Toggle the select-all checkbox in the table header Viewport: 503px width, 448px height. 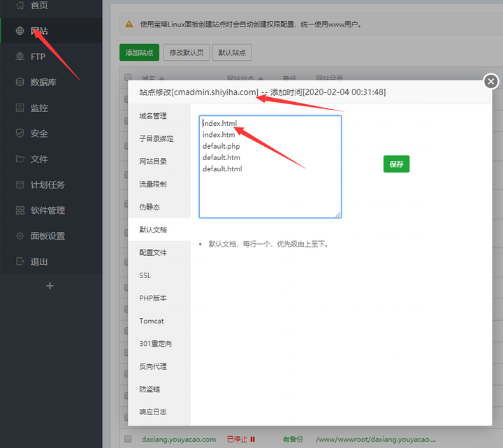pos(128,78)
